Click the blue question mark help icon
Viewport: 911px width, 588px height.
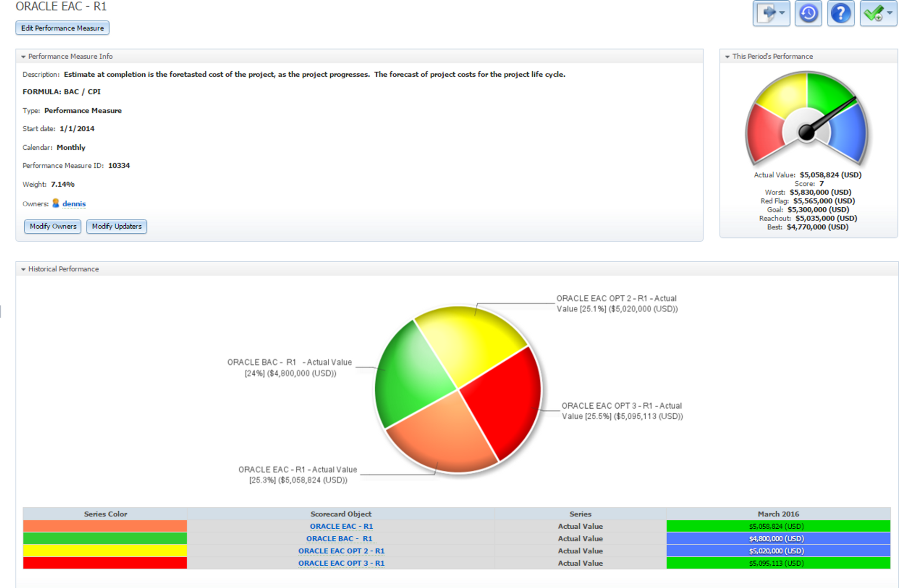tap(840, 13)
